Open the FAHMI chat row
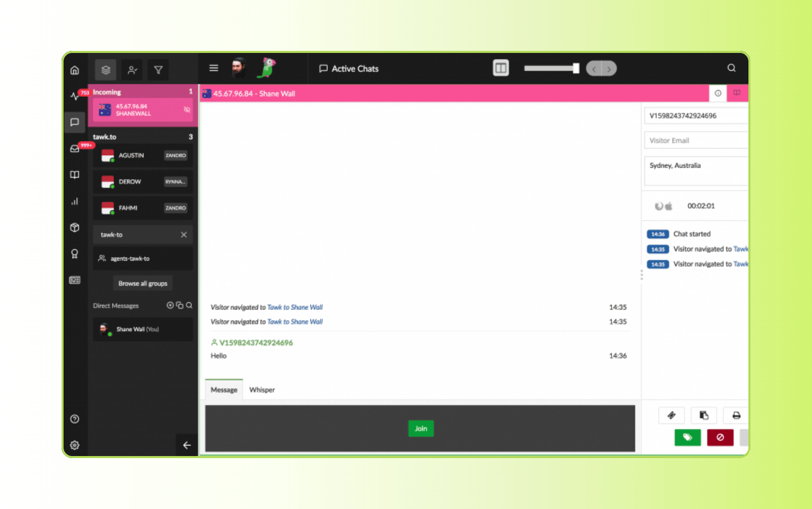The image size is (812, 509). pos(143,208)
